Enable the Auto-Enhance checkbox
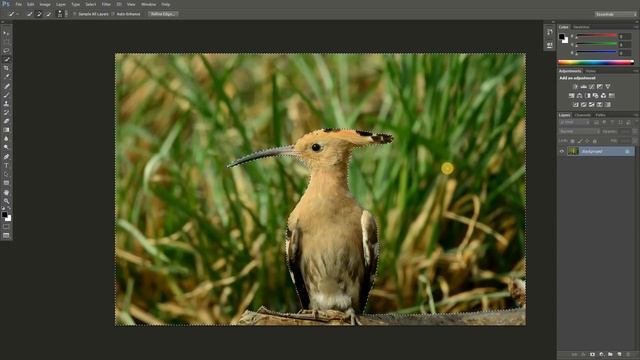The width and height of the screenshot is (640, 360). click(x=113, y=14)
